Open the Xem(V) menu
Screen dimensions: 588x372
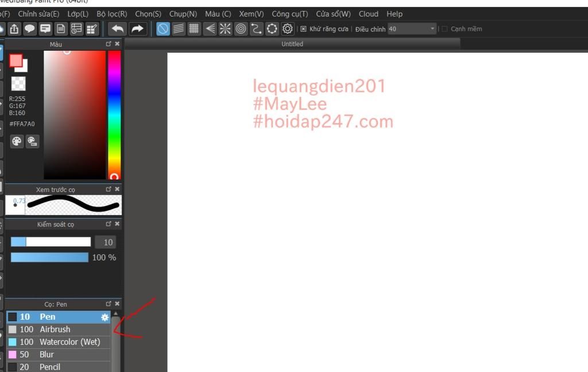click(x=252, y=14)
